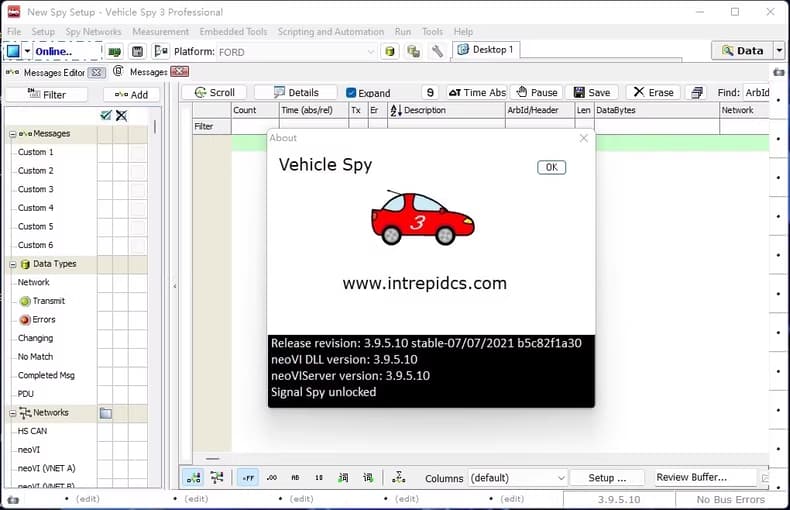Click the red Errors icon in tree
Screen dimensions: 790x510
pos(25,320)
